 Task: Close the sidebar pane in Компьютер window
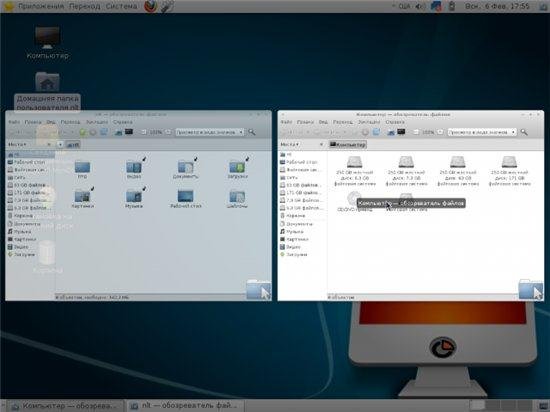322,144
